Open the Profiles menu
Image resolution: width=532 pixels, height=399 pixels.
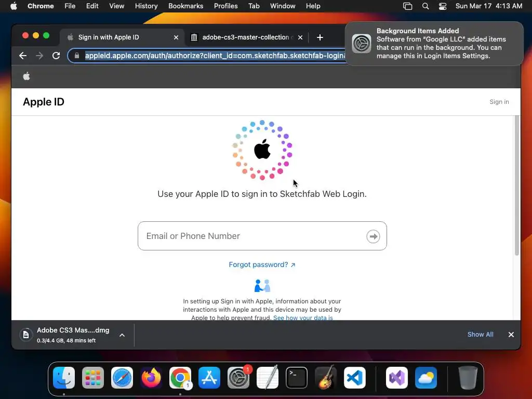pyautogui.click(x=225, y=6)
